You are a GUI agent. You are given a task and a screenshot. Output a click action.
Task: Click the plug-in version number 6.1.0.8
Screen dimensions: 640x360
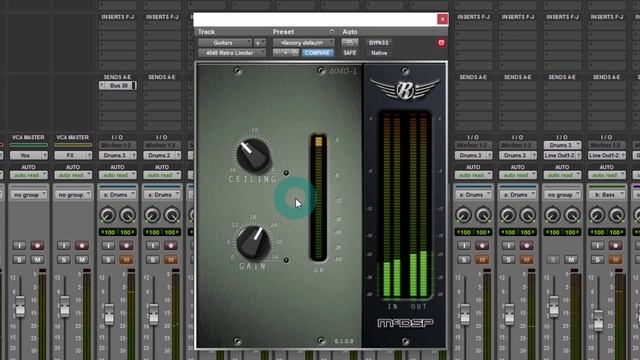pos(344,341)
